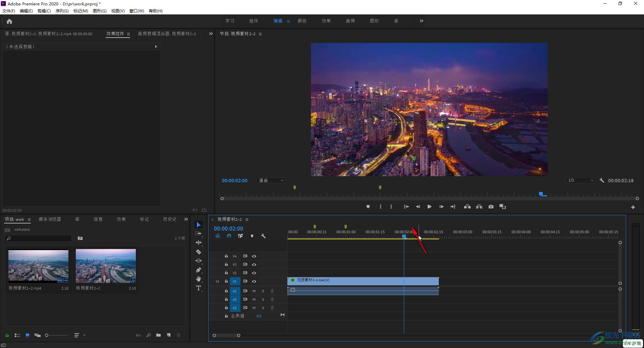
Task: Toggle V1 track output eye
Action: pyautogui.click(x=254, y=281)
